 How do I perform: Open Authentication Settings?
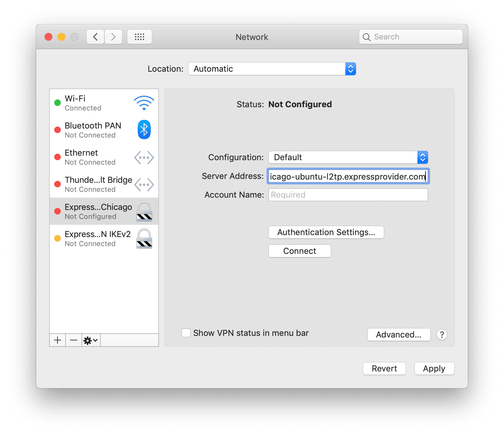pos(326,232)
